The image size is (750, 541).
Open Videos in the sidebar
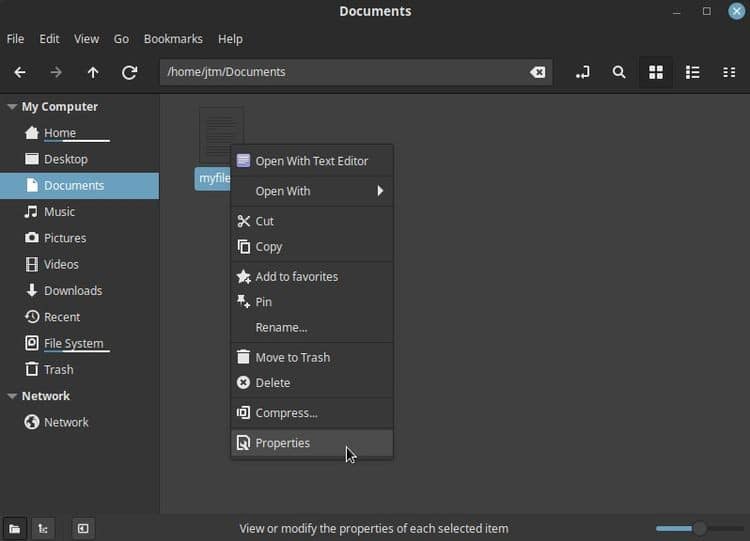(79, 265)
